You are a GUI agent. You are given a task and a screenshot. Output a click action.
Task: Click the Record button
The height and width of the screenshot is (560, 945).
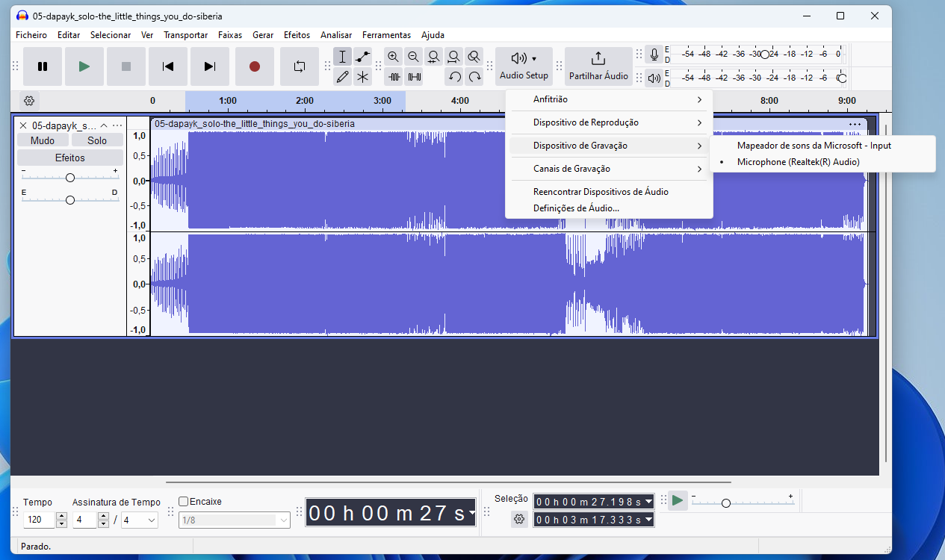pos(255,66)
